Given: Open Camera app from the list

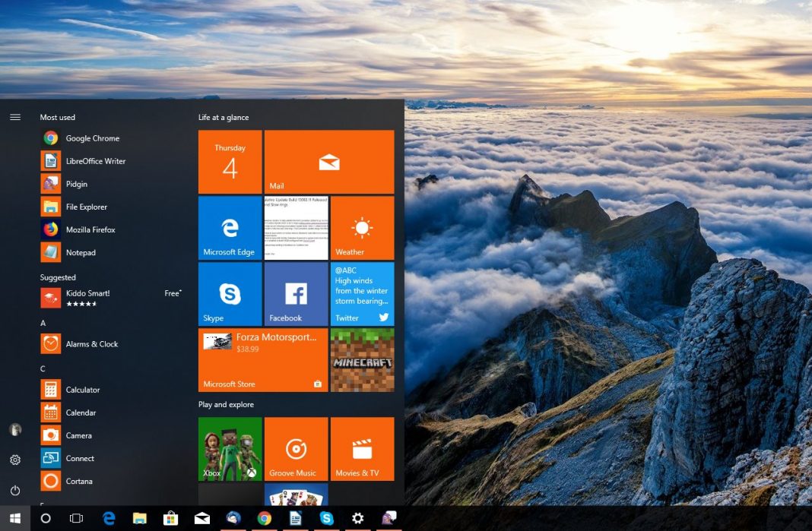Looking at the screenshot, I should click(110, 435).
